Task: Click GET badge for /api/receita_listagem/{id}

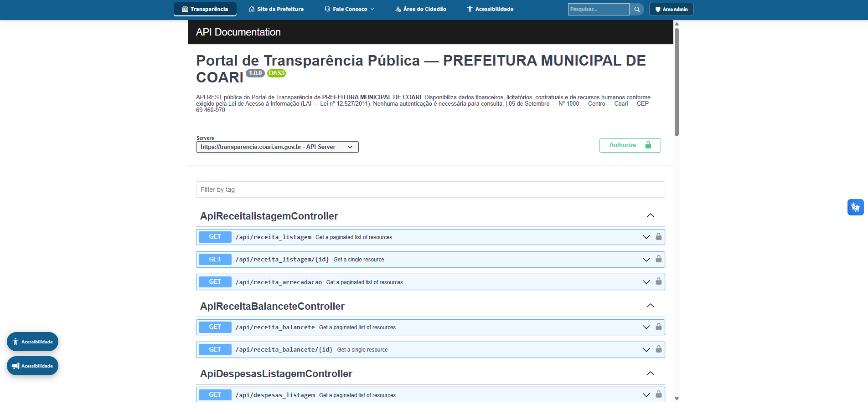Action: (x=215, y=260)
